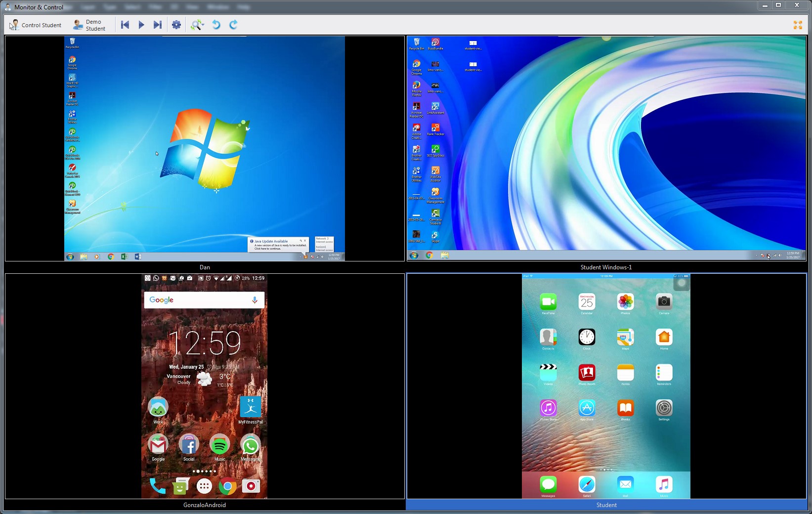Open Safari in the iPad dock
The width and height of the screenshot is (812, 514).
pyautogui.click(x=587, y=484)
